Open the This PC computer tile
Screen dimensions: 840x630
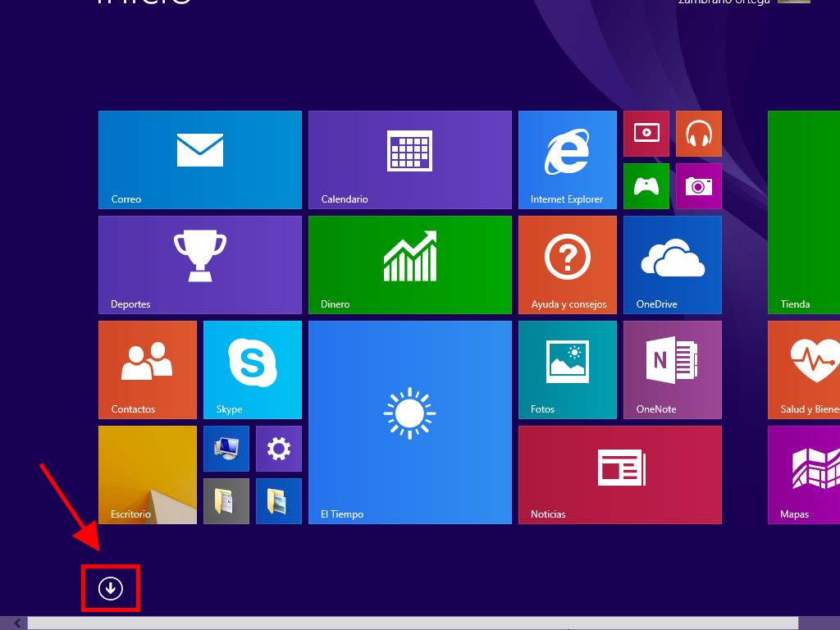(226, 449)
